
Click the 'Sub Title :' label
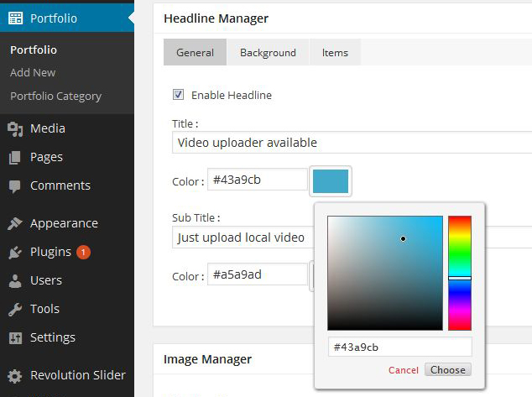tap(196, 217)
